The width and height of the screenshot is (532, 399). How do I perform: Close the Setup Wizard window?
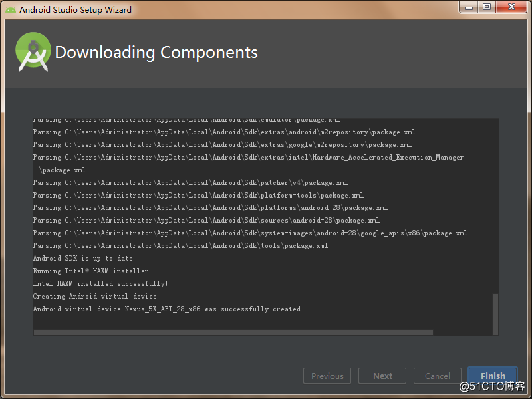tap(511, 7)
